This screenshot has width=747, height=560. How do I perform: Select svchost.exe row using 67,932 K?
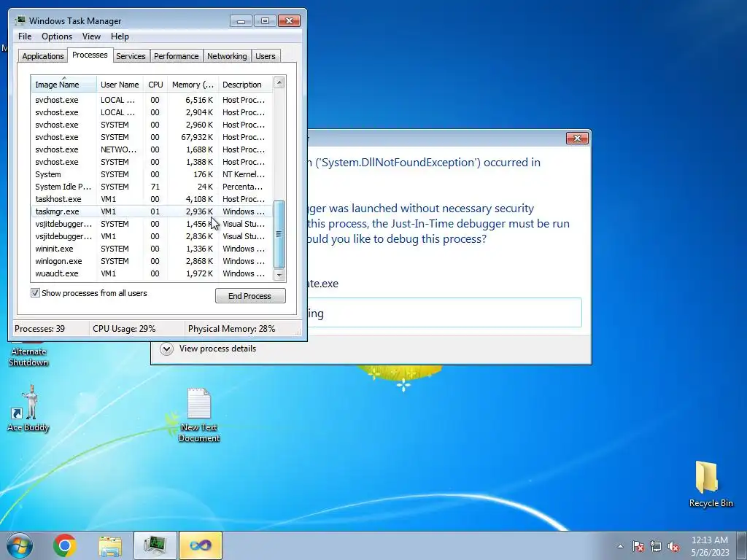tap(152, 137)
